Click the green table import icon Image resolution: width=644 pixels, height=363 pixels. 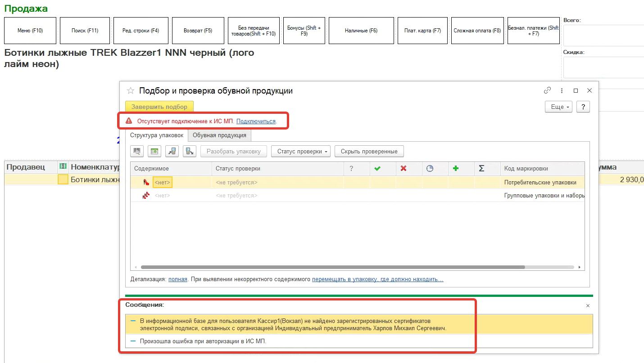click(x=154, y=152)
